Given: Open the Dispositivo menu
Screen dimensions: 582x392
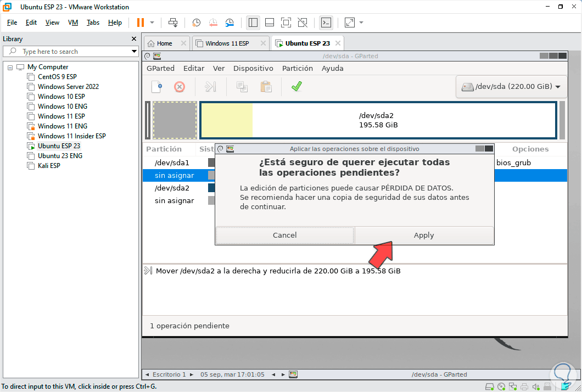Looking at the screenshot, I should click(253, 68).
